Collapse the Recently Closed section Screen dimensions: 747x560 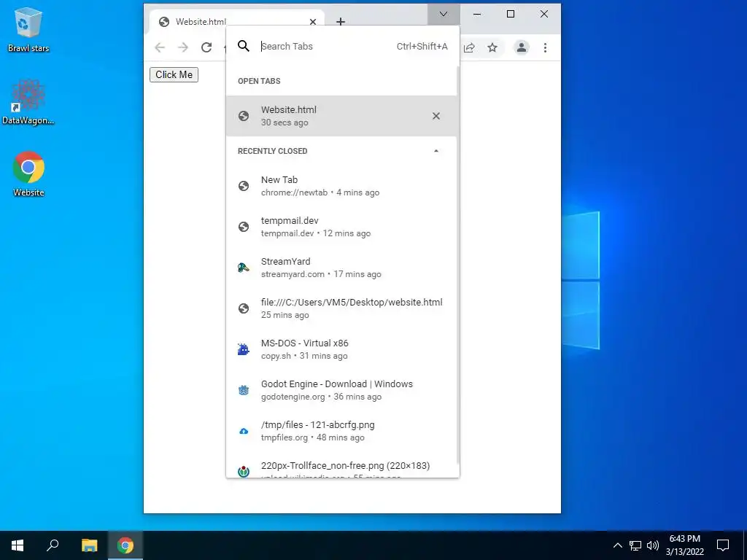coord(436,151)
